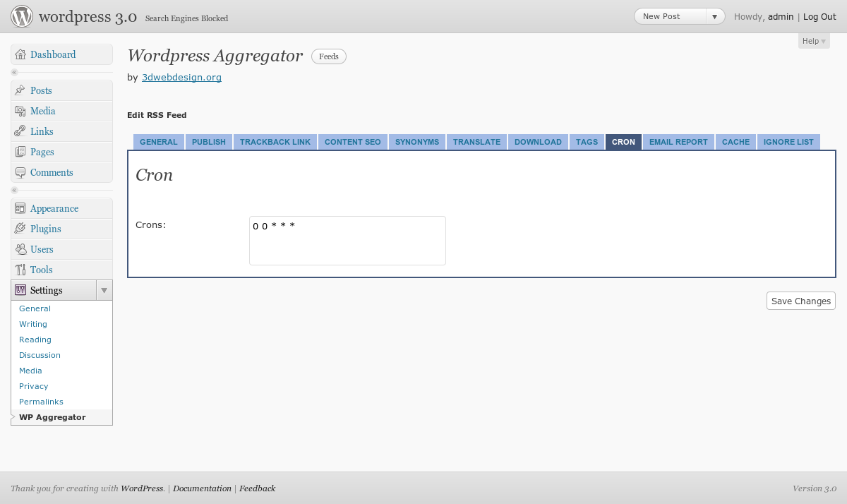Click the WordPress logo icon

21,16
